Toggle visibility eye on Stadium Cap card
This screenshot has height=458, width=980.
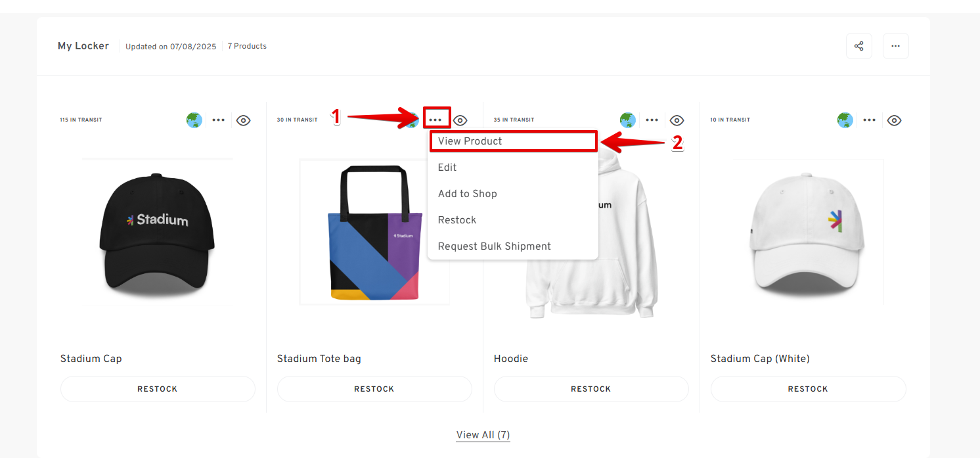coord(244,120)
